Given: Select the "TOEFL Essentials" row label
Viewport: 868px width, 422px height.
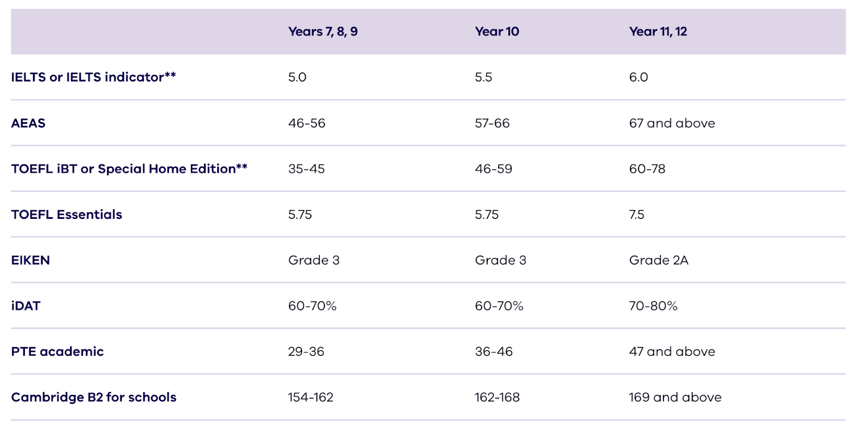Looking at the screenshot, I should coord(67,215).
